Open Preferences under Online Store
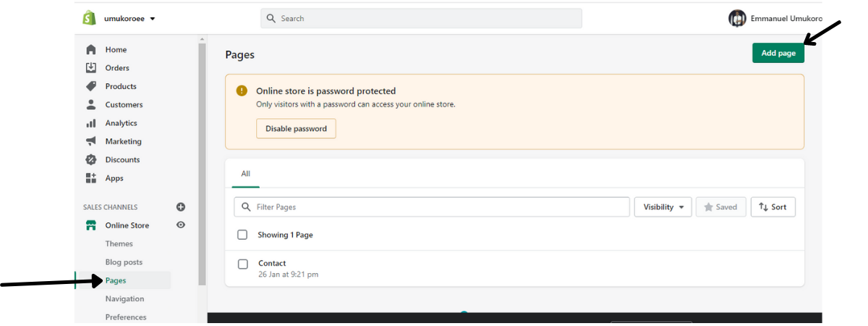The image size is (868, 326). [x=126, y=317]
